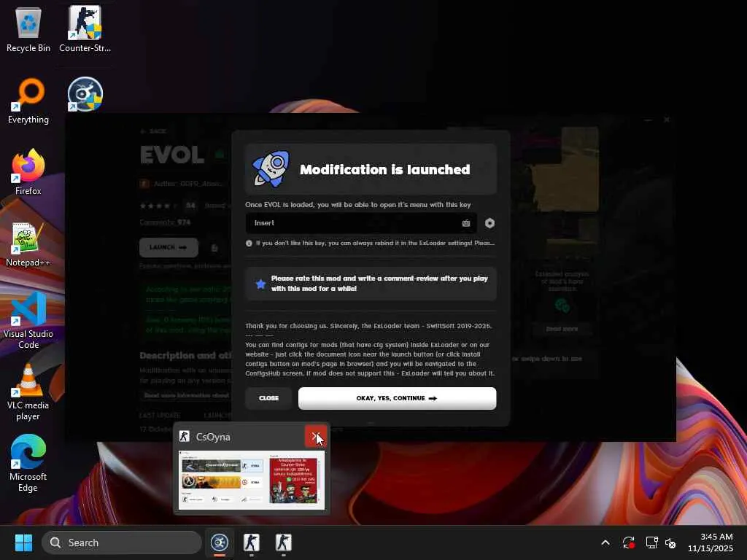Select ExLoader desktop shortcut icon

pyautogui.click(x=85, y=94)
